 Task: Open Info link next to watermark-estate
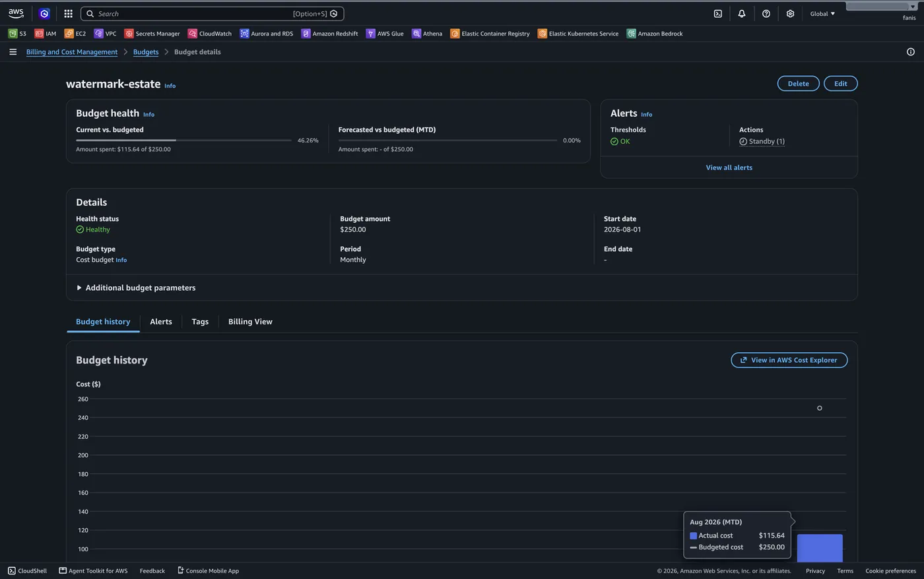click(x=170, y=86)
